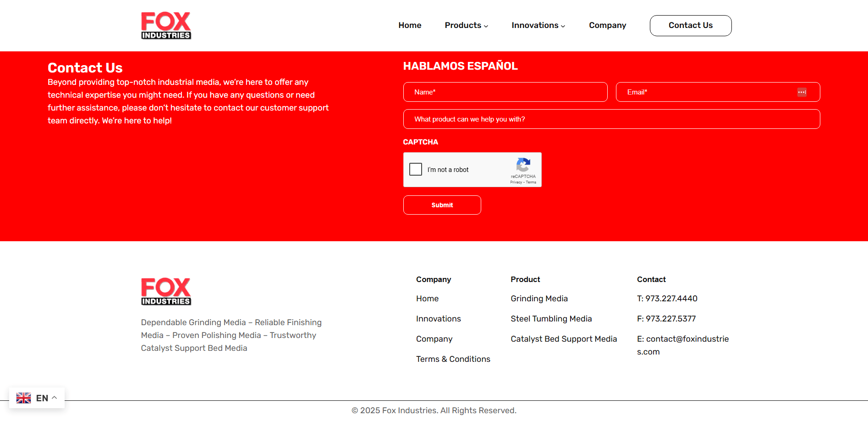Click reCAPTCHA Privacy link
868x421 pixels.
[x=516, y=183]
